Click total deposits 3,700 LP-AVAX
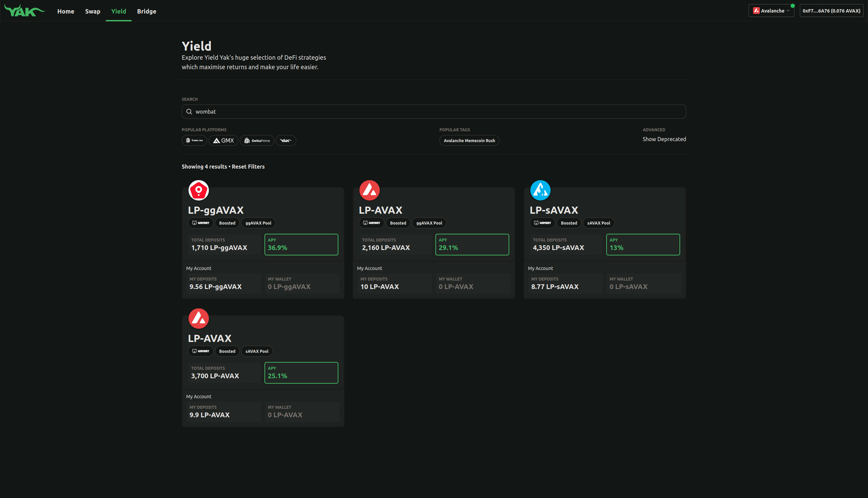868x498 pixels. coord(224,373)
